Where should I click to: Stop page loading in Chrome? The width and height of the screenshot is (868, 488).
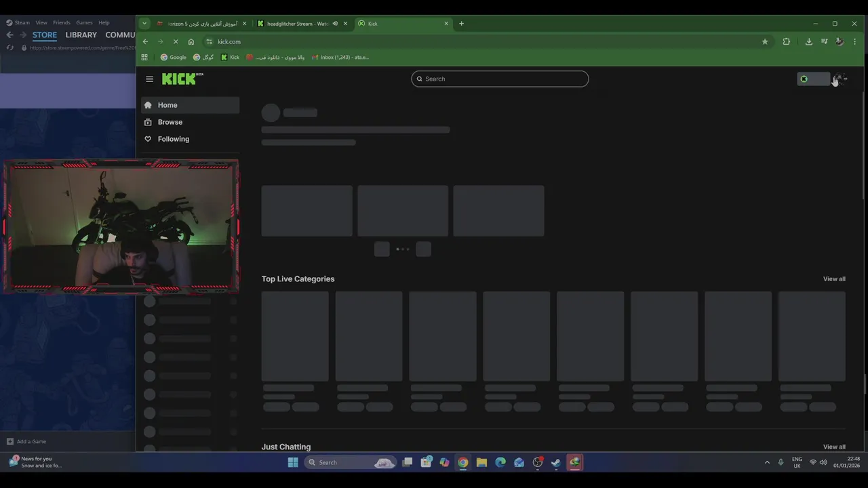(176, 41)
